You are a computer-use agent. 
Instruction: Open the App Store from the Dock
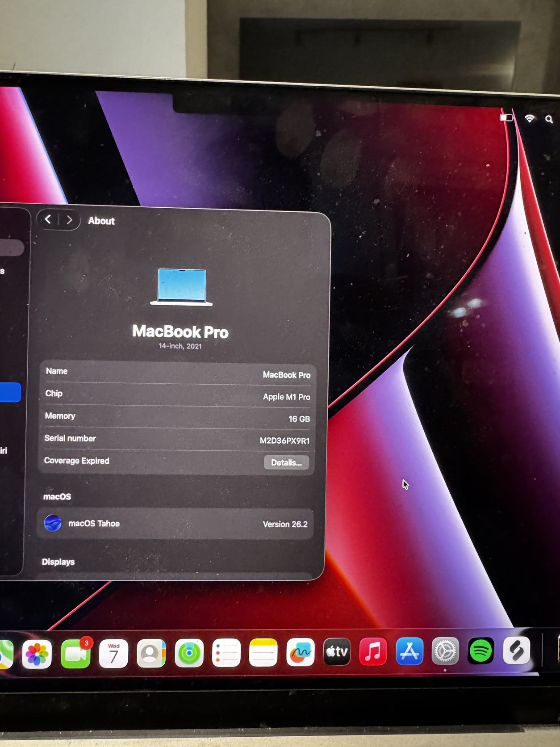[x=409, y=651]
